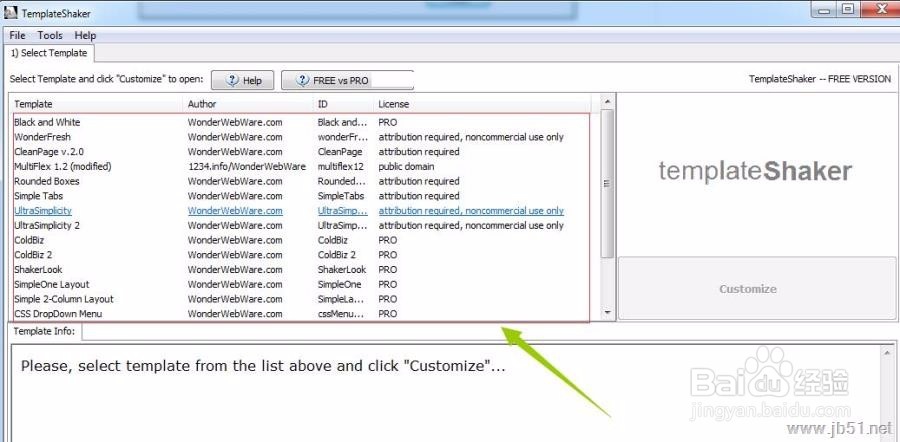Click the public domain license cell

(x=406, y=166)
